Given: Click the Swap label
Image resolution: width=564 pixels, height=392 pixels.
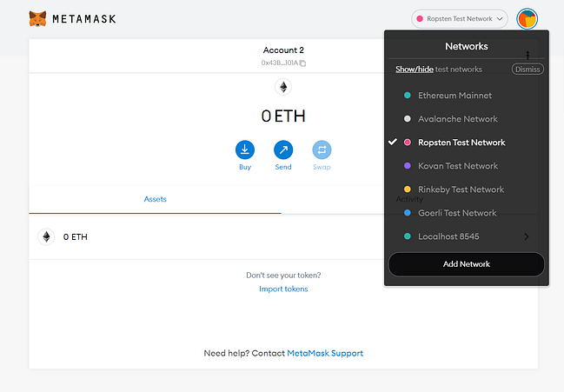Looking at the screenshot, I should pyautogui.click(x=322, y=167).
